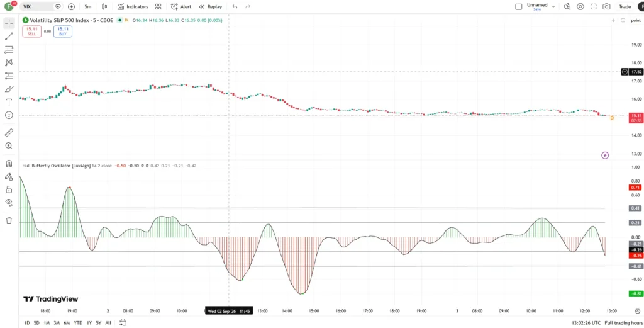Remove drawings with the trash icon
Viewport: 644px width, 328px height.
pyautogui.click(x=9, y=220)
